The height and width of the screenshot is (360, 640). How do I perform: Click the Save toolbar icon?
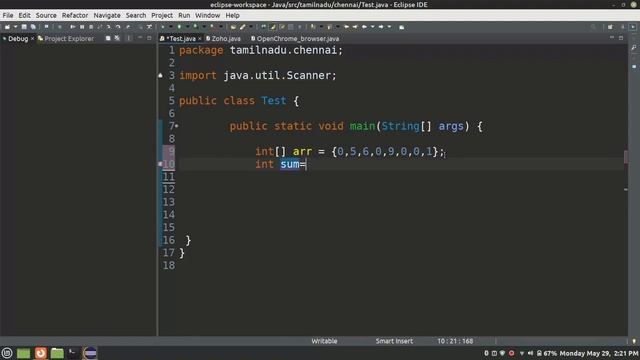24,27
